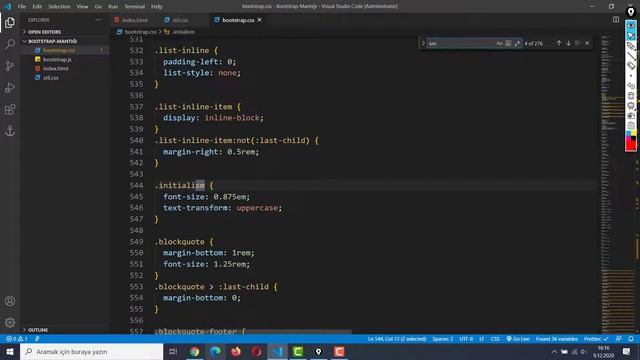Go to previous find match arrow
The height and width of the screenshot is (360, 640).
click(x=559, y=43)
